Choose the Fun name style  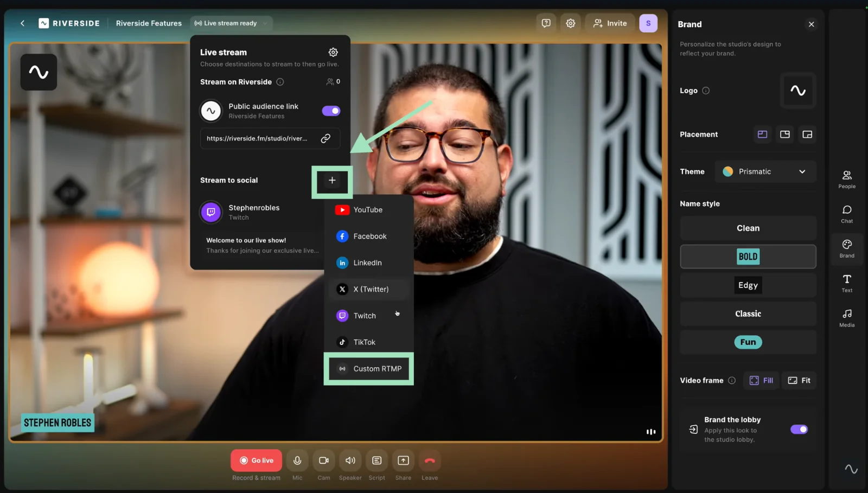748,342
